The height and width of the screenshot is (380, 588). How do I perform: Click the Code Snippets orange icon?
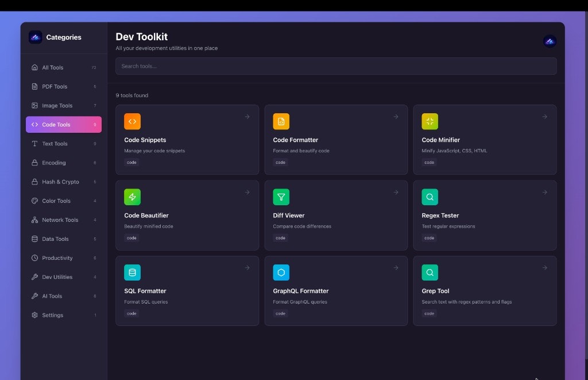[x=133, y=121]
